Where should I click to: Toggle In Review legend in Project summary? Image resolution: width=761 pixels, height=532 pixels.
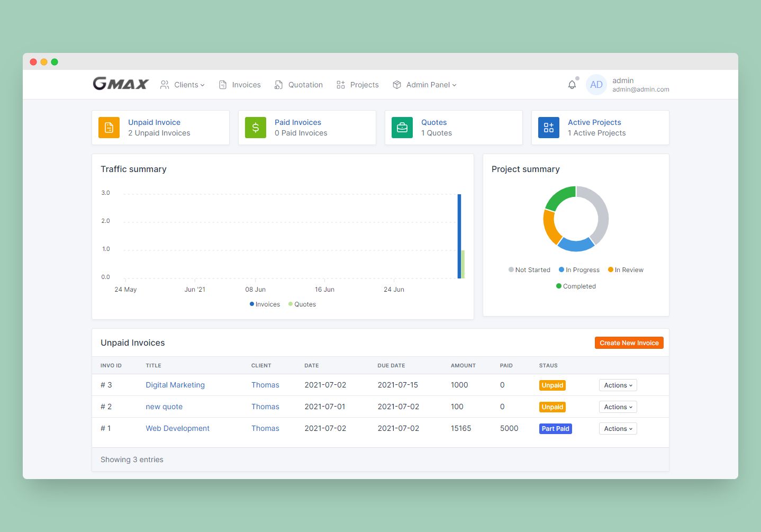[626, 270]
